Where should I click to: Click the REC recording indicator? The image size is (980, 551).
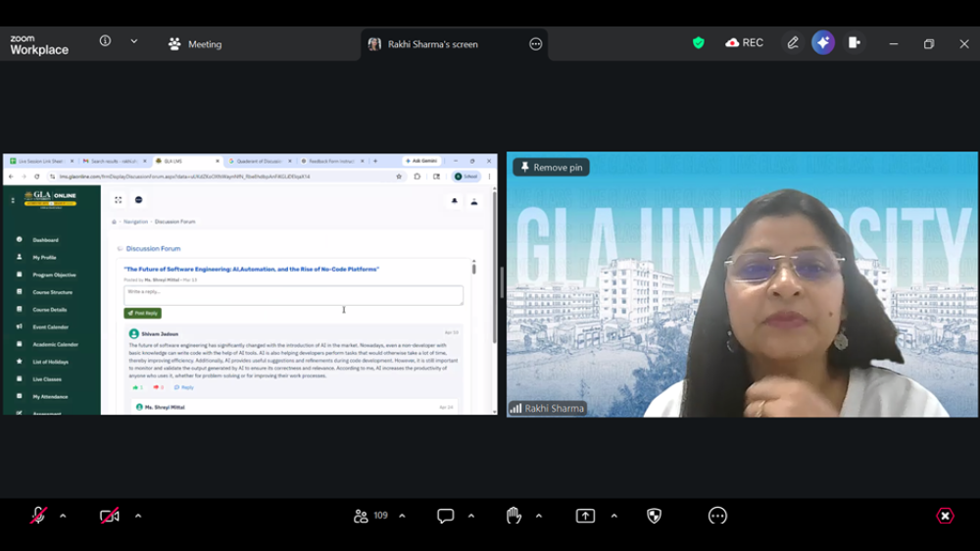tap(744, 42)
